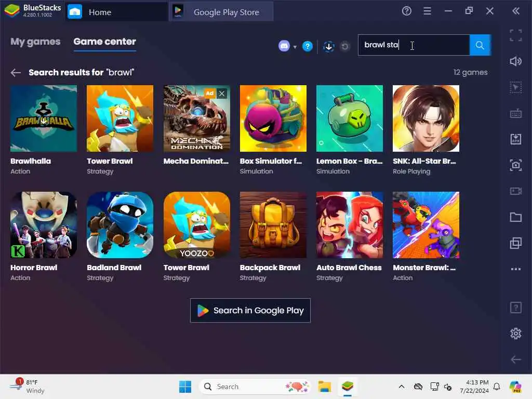Open Brawlhalla game thumbnail
Screen dimensions: 532x399
tap(44, 118)
